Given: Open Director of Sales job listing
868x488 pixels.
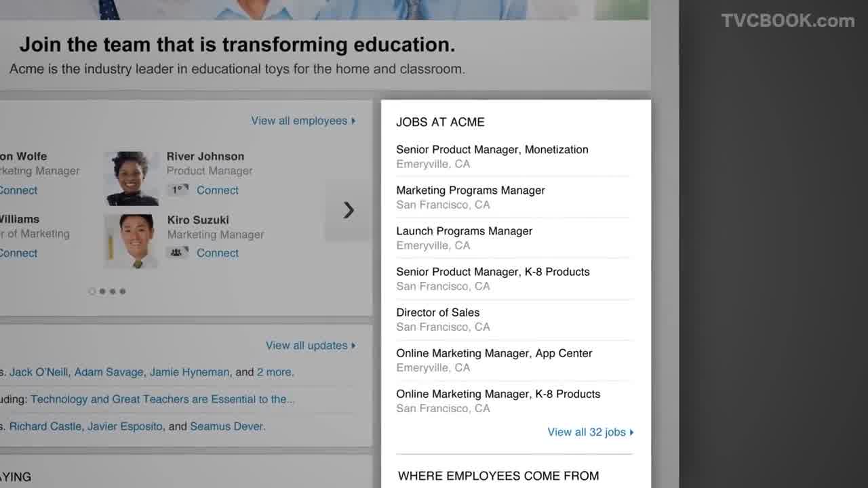Looking at the screenshot, I should tap(438, 312).
